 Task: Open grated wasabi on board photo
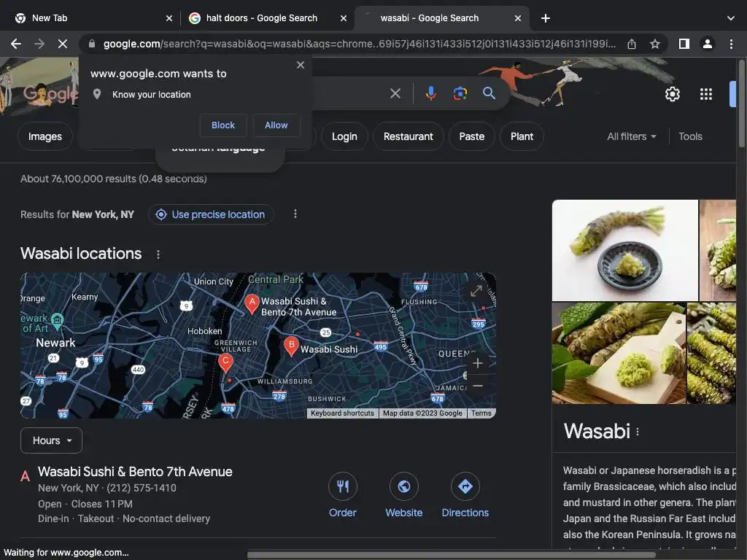pos(619,354)
